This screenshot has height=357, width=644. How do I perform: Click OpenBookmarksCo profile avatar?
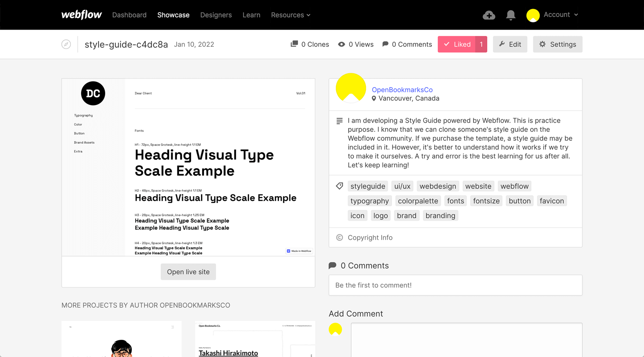pyautogui.click(x=351, y=88)
